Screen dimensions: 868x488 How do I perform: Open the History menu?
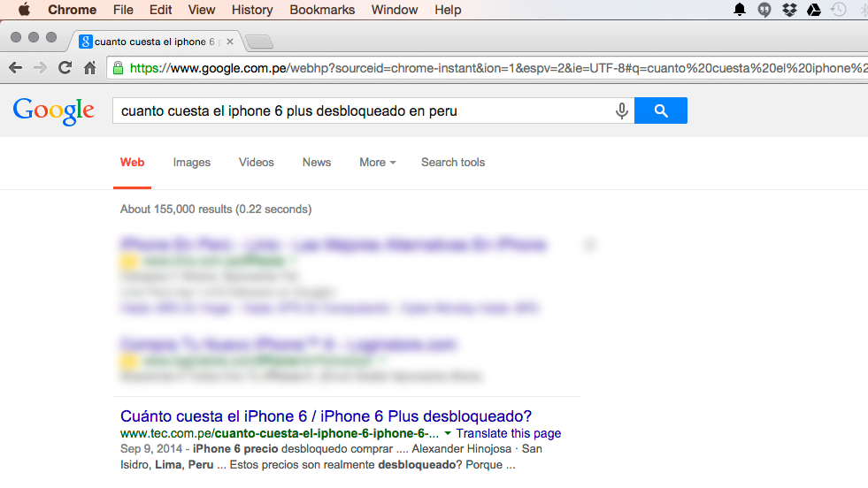pyautogui.click(x=252, y=10)
